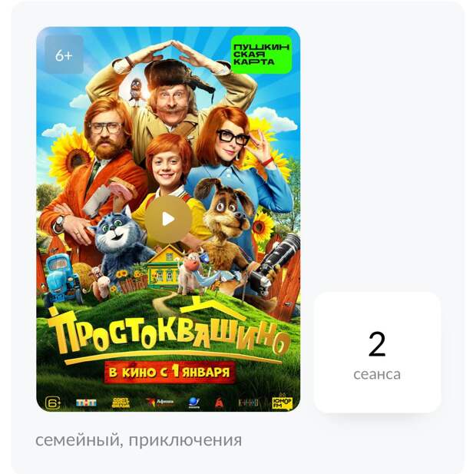This screenshot has height=474, width=476.
Task: Click the small 6+ mark at poster bottom
Action: click(x=53, y=403)
